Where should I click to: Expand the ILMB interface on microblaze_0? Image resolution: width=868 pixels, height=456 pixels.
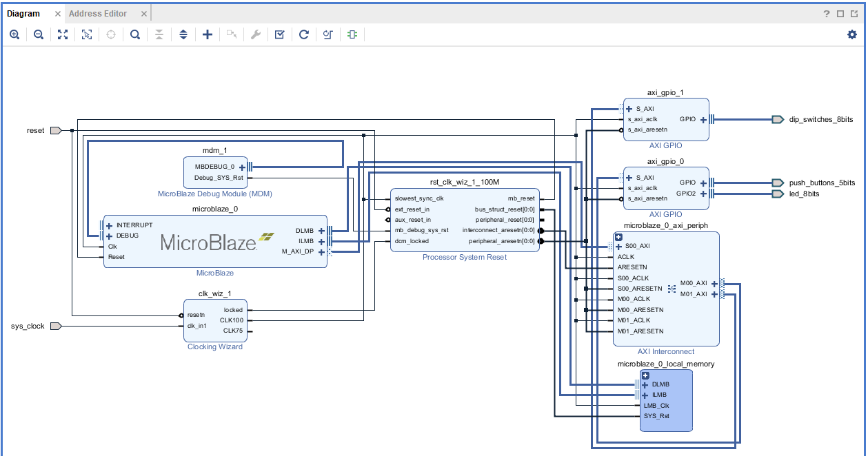coord(321,241)
